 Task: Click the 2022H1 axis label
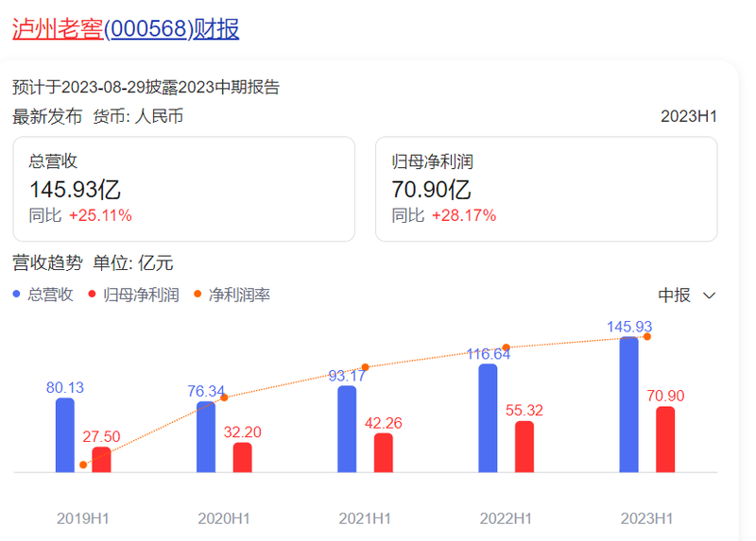[x=506, y=518]
